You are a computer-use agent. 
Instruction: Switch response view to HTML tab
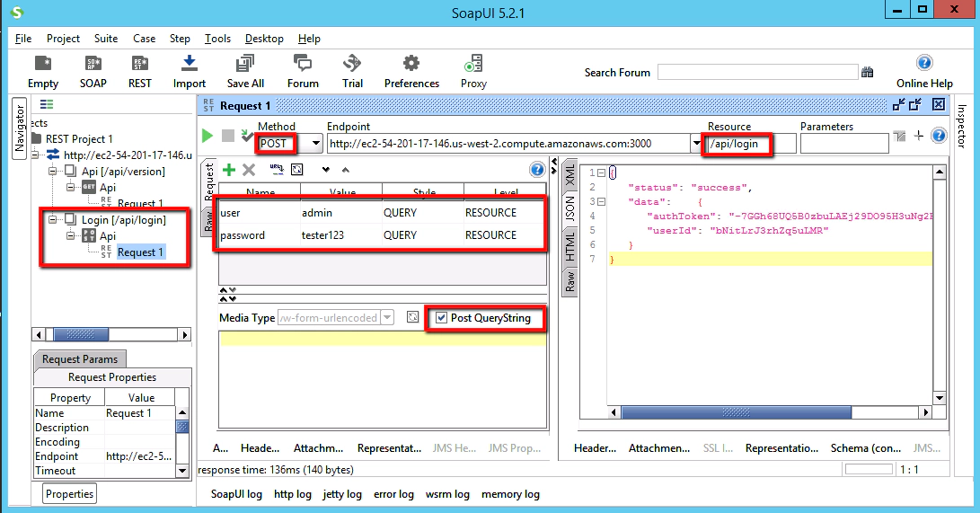point(569,246)
